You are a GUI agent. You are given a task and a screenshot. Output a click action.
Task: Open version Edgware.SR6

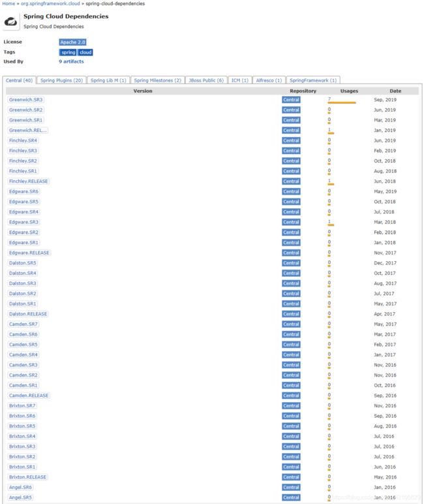point(23,191)
